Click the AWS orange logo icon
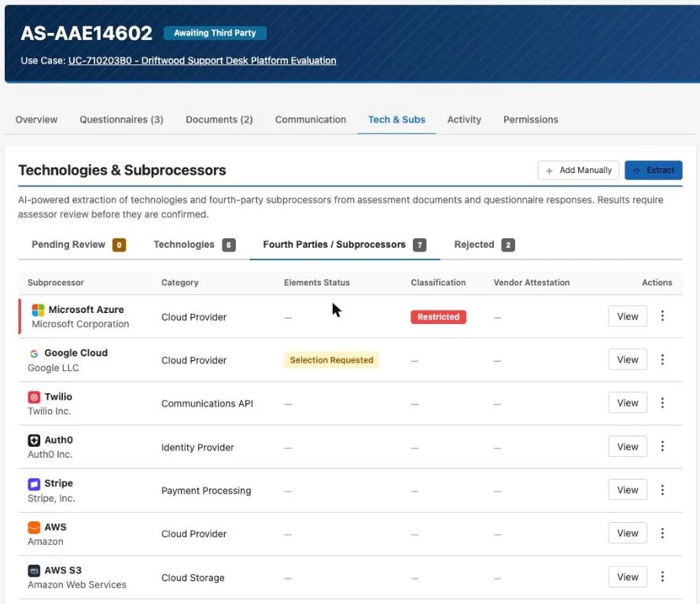 point(34,527)
